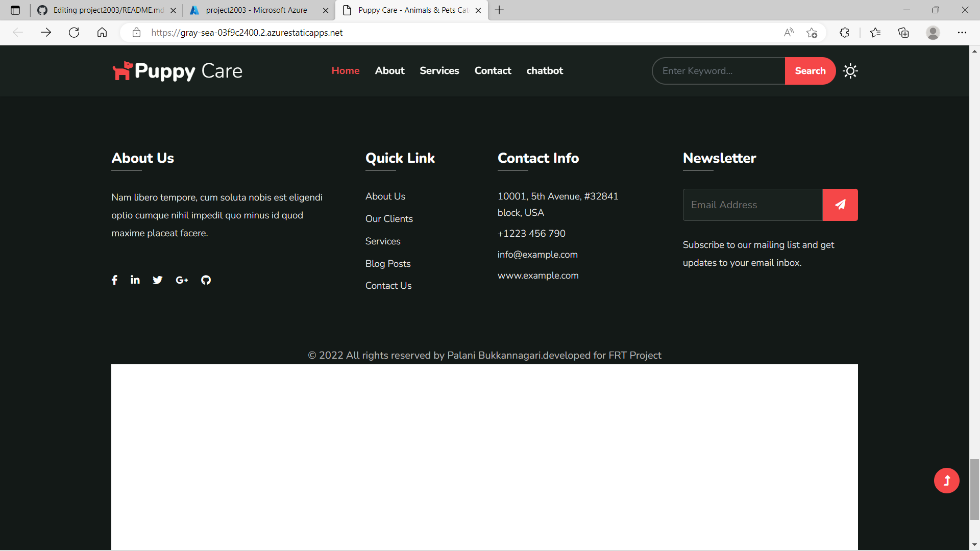
Task: Click the scroll-to-top arrow button
Action: 947,480
